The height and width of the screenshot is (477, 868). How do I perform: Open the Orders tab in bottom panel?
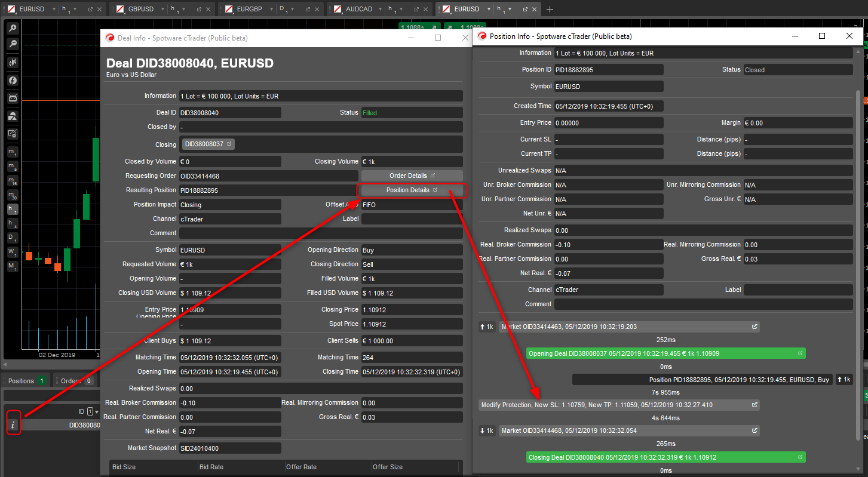tap(76, 381)
